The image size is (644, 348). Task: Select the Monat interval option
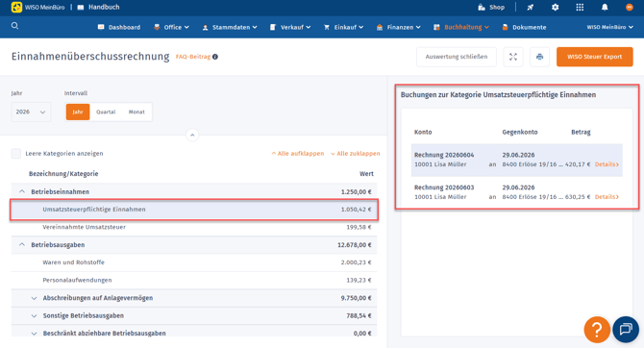coord(136,112)
